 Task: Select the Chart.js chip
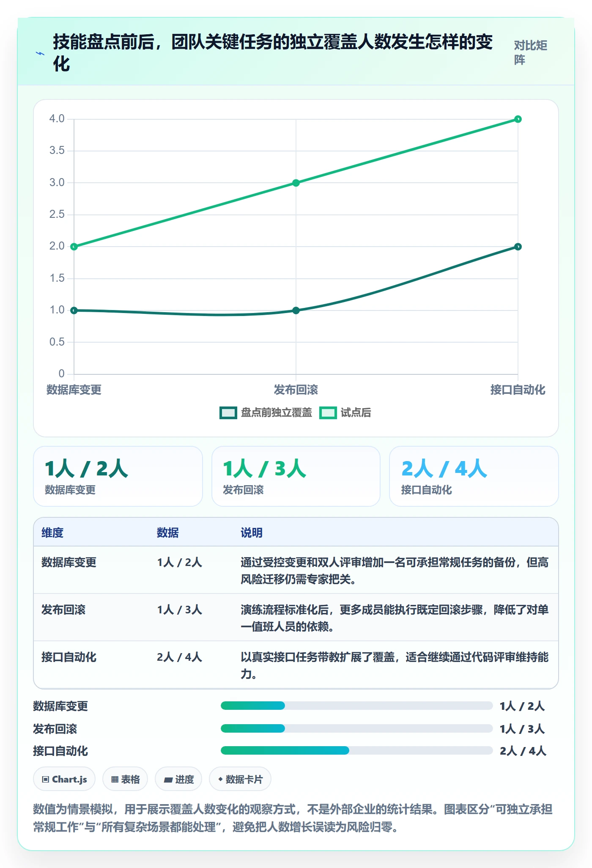tap(64, 779)
